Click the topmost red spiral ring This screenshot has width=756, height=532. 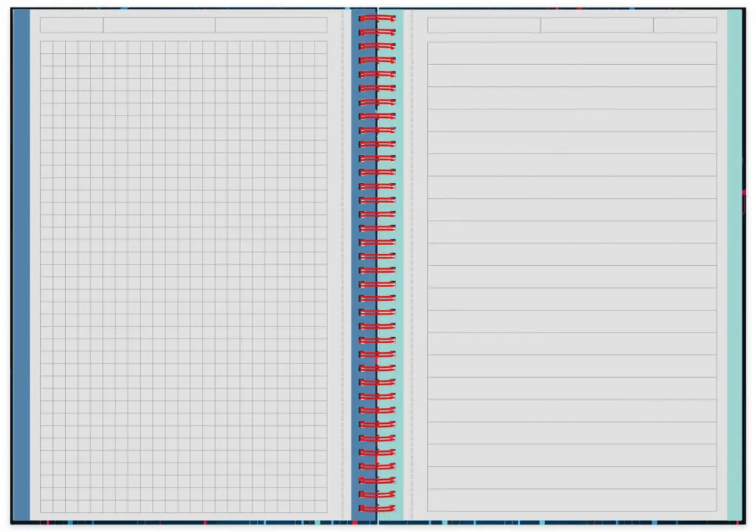click(376, 17)
